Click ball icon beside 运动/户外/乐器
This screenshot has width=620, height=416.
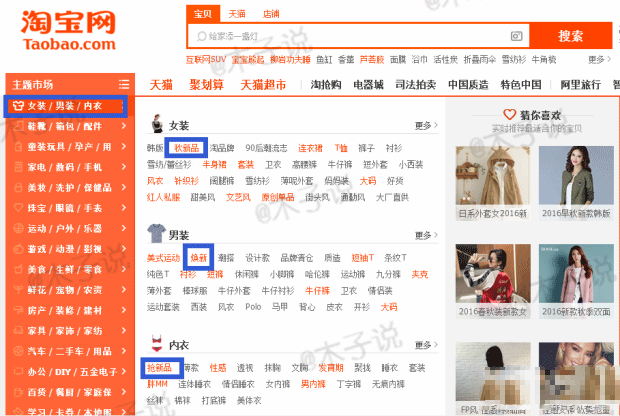click(x=18, y=228)
